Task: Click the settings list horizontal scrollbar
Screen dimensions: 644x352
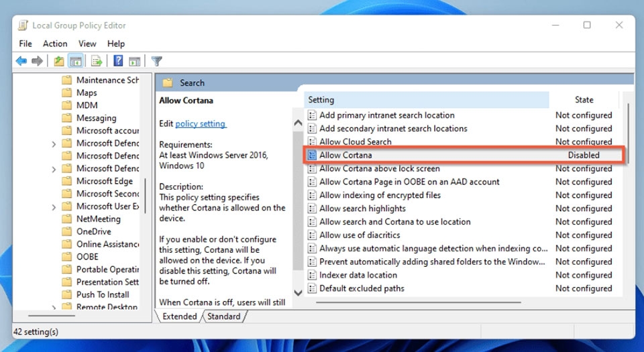Action: (419, 302)
